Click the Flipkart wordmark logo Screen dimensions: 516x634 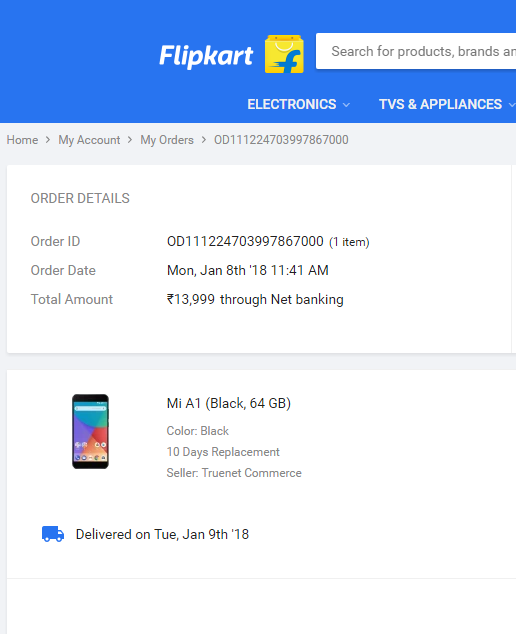click(206, 55)
